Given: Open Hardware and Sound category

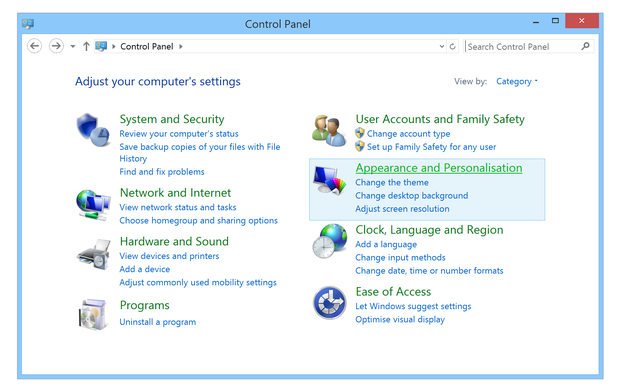Looking at the screenshot, I should tap(174, 241).
